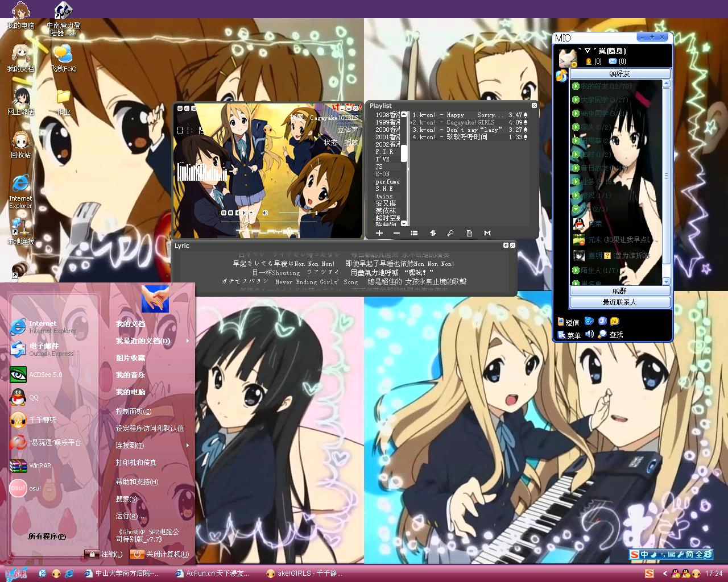Open '运行' Run in Start menu

coord(130,516)
